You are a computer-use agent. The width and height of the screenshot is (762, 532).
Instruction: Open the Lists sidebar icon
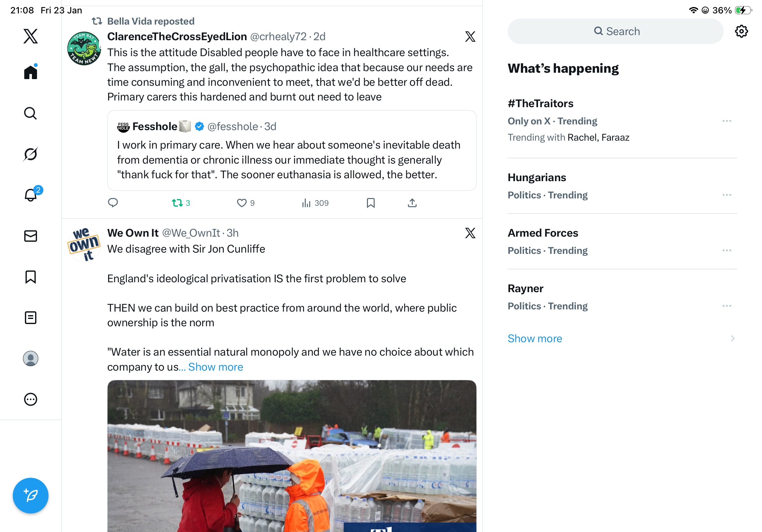(x=31, y=318)
